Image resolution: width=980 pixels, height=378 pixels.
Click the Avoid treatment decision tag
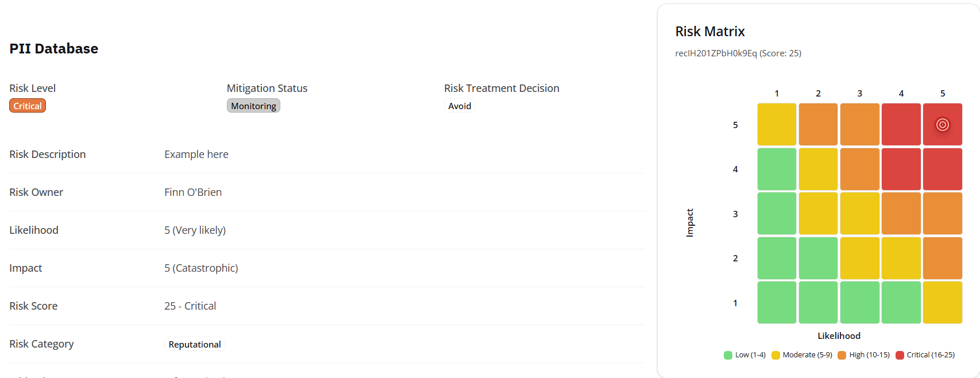tap(460, 106)
